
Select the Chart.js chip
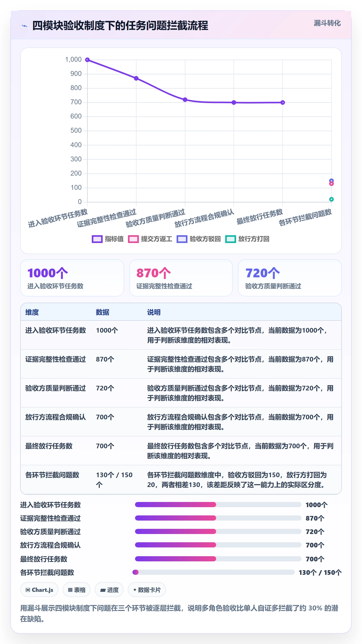[39, 590]
